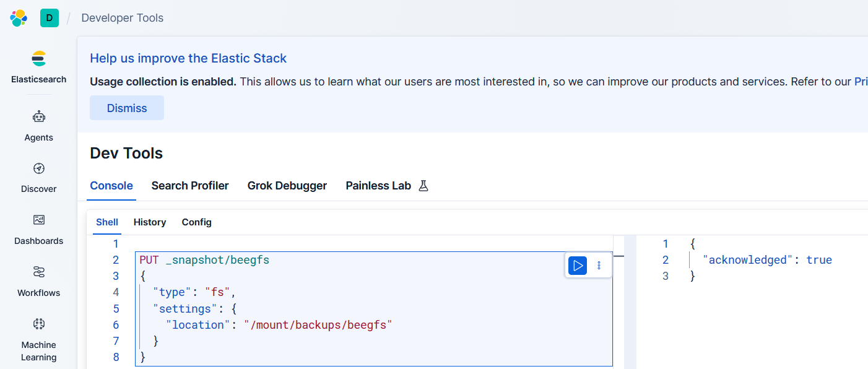The height and width of the screenshot is (369, 868).
Task: Select the Shell sub-tab
Action: (107, 222)
